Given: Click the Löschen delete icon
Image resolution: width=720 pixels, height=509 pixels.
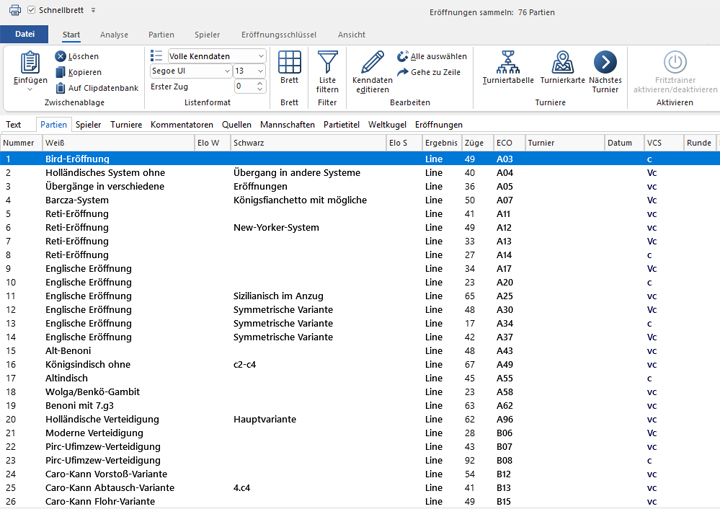Looking at the screenshot, I should (60, 57).
